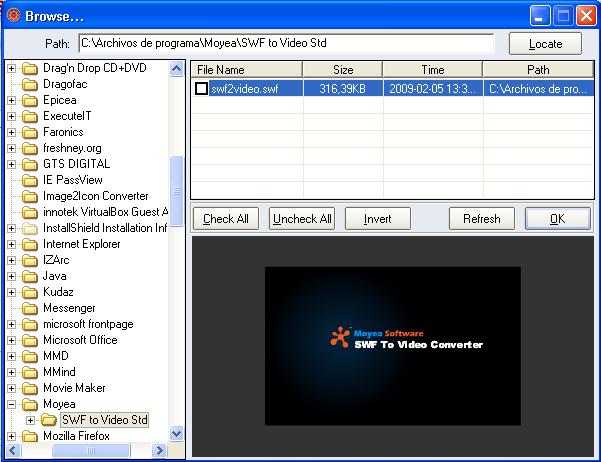Image resolution: width=601 pixels, height=462 pixels.
Task: Click the Microsoft Office folder icon
Action: (30, 340)
